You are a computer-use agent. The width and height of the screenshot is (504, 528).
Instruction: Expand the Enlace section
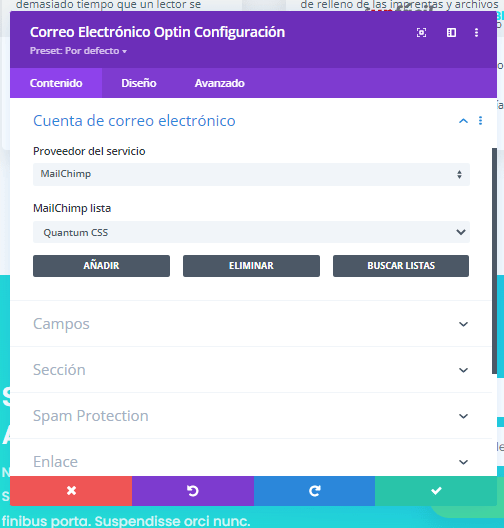click(x=251, y=462)
